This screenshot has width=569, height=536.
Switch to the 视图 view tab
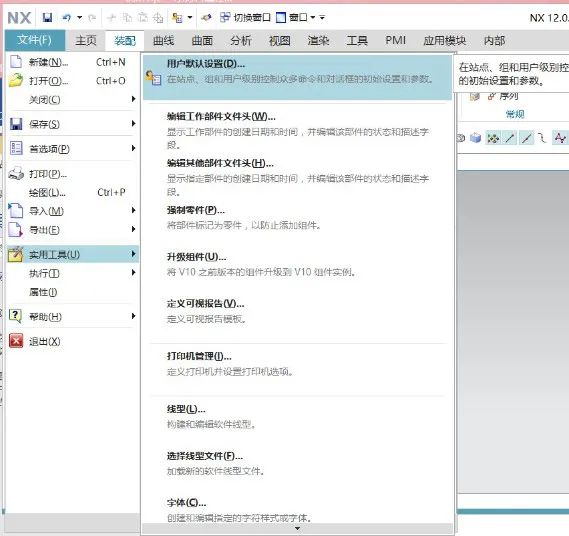pos(279,40)
